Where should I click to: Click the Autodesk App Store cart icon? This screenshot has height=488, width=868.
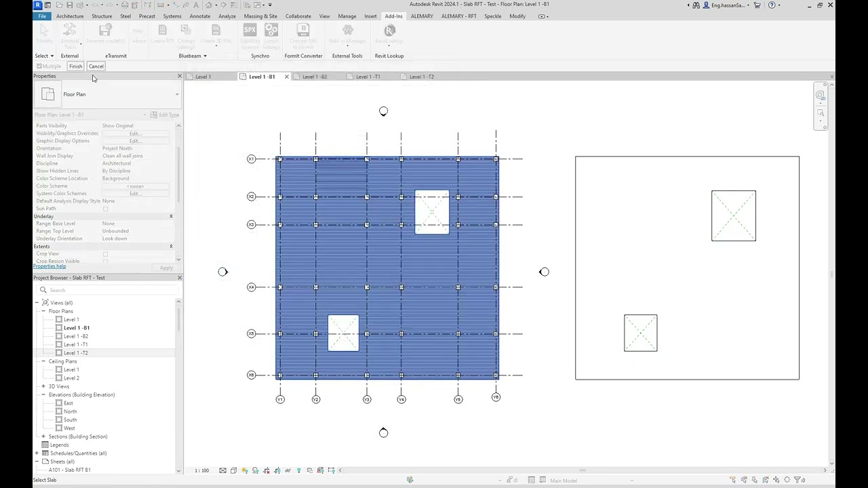pos(757,5)
